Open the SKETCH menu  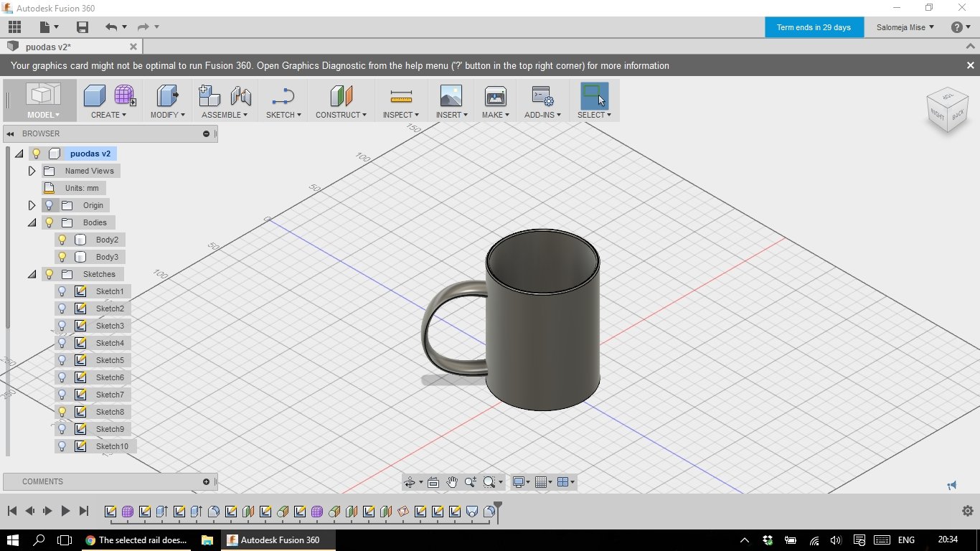coord(283,115)
